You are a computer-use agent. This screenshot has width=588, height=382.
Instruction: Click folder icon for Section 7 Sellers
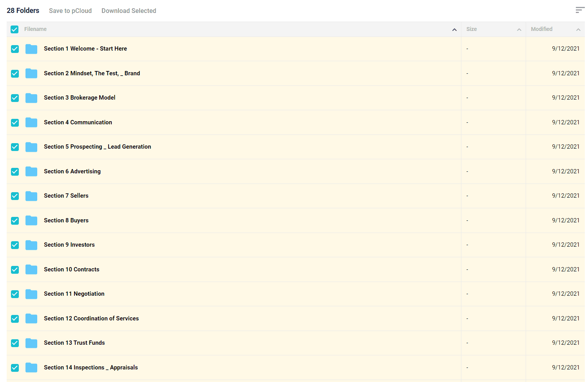tap(31, 196)
